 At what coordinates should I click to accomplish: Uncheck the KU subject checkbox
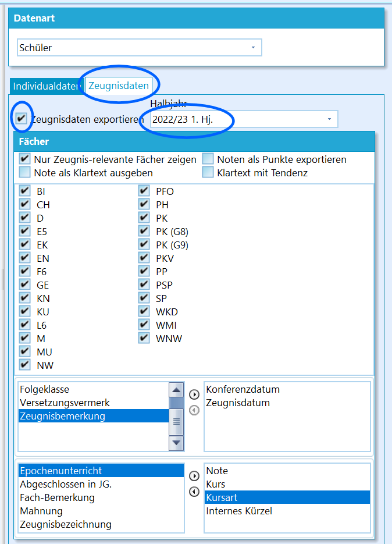[x=24, y=311]
